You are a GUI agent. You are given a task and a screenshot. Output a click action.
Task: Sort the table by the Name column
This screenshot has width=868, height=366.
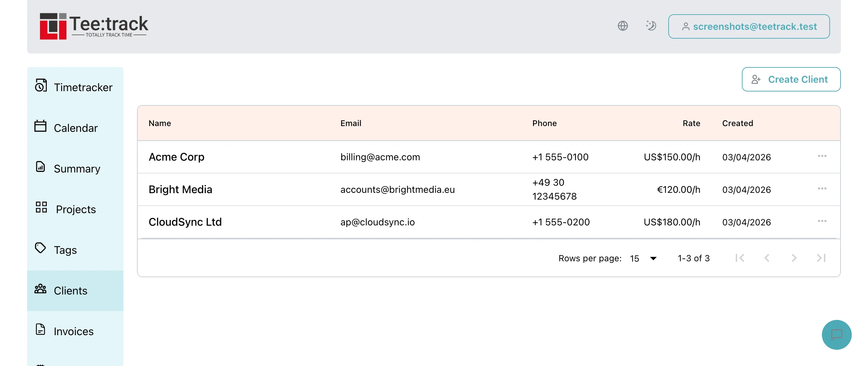159,123
